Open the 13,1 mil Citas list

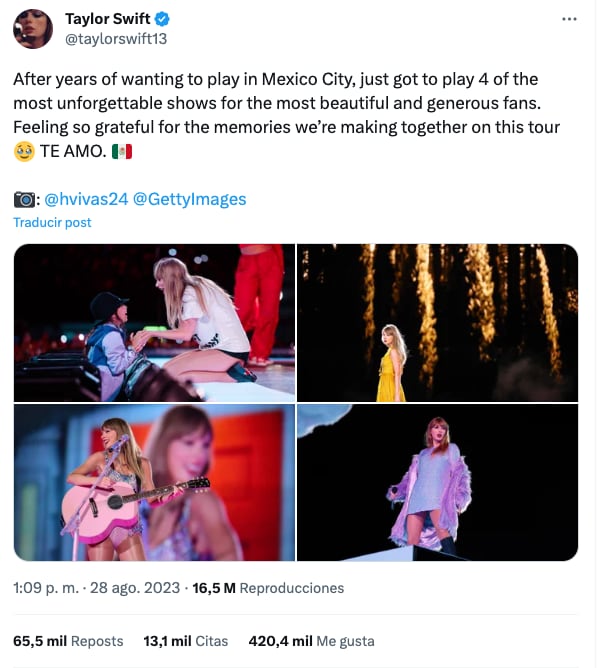coord(186,641)
